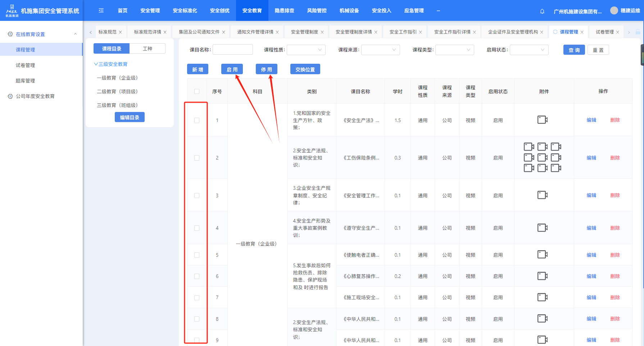
Task: Click the user avatar icon
Action: click(x=614, y=11)
